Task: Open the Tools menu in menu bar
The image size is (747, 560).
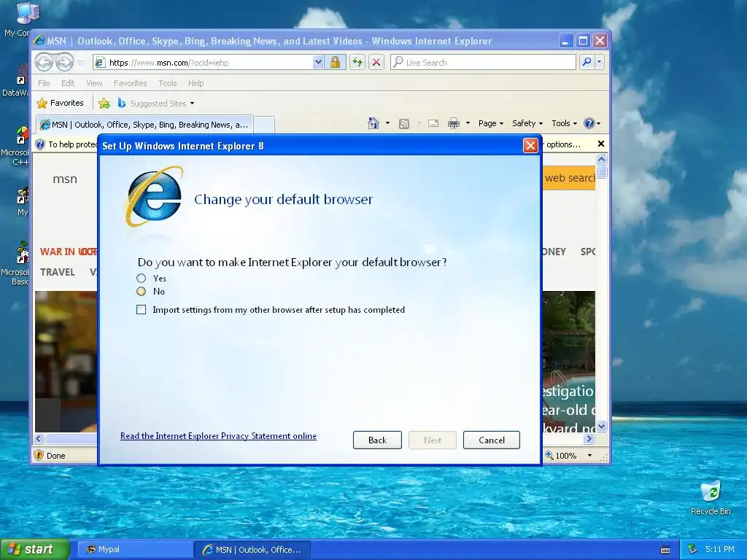Action: [x=167, y=83]
